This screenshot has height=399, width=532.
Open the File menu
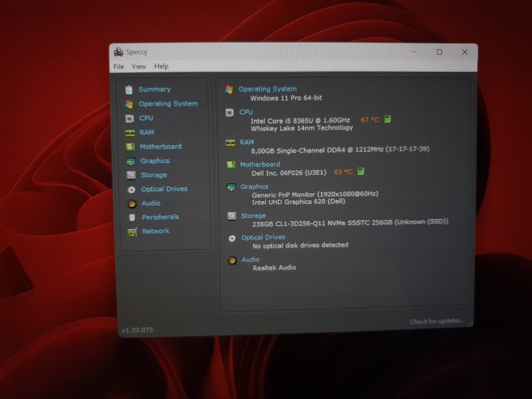pyautogui.click(x=119, y=66)
